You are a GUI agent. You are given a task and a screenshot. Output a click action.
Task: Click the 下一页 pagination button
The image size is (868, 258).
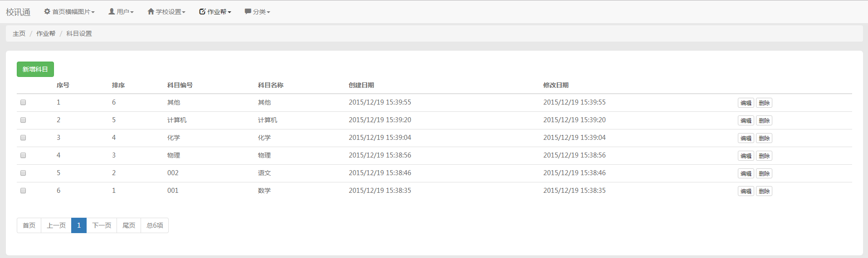[x=102, y=225]
